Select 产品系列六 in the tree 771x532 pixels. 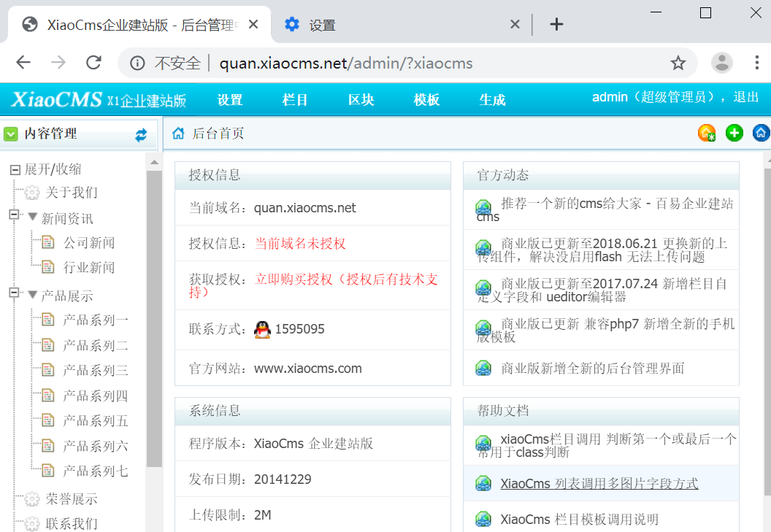[96, 446]
